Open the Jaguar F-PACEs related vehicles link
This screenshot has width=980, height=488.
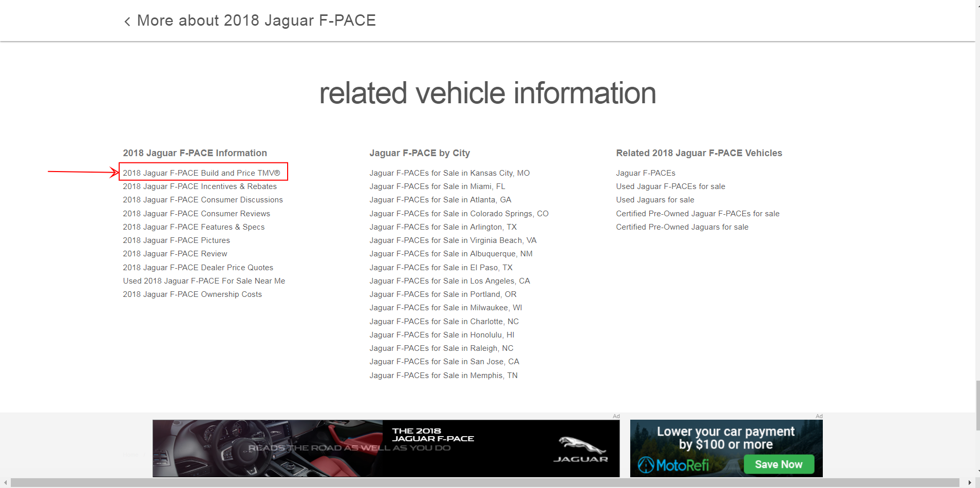tap(646, 173)
